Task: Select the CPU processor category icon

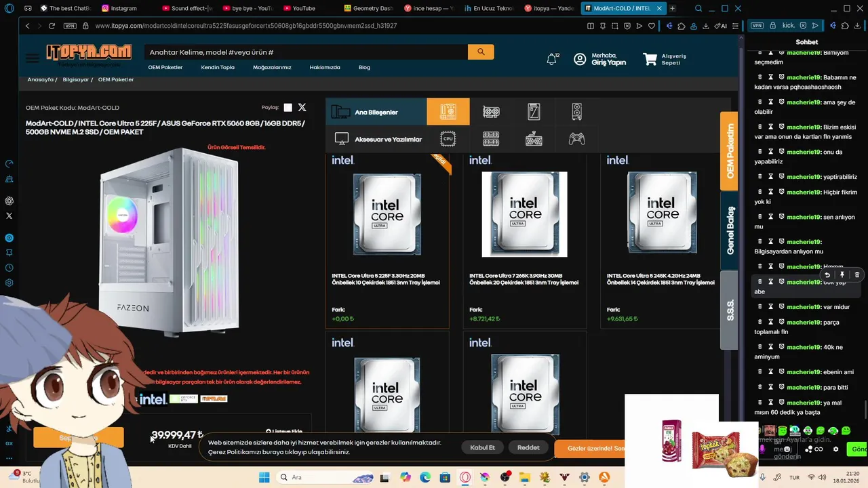Action: point(448,139)
